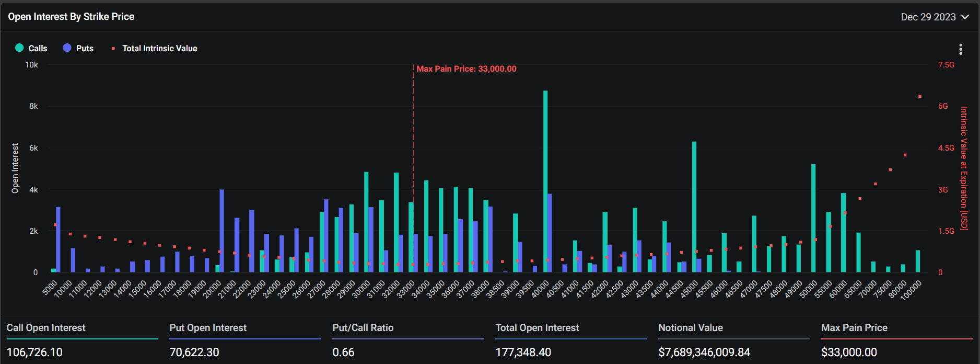The width and height of the screenshot is (980, 364).
Task: Click the highest red intrinsic value dot at 100000
Action: [x=920, y=96]
